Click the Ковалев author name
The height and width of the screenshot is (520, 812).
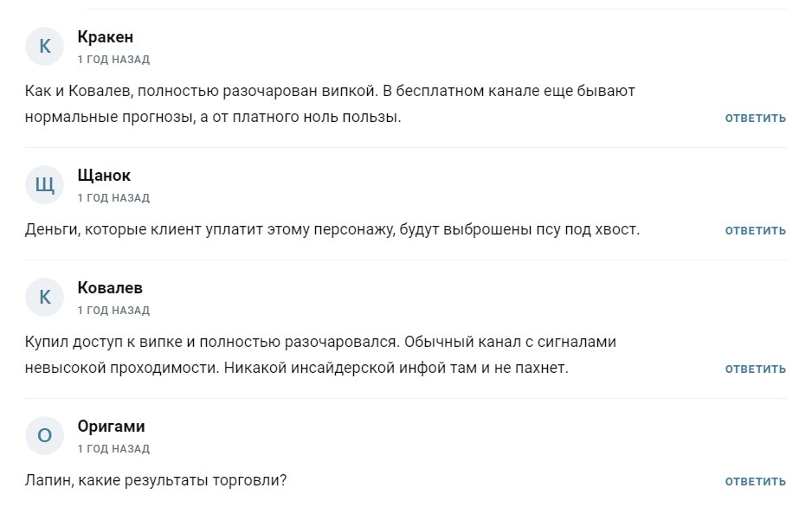110,288
